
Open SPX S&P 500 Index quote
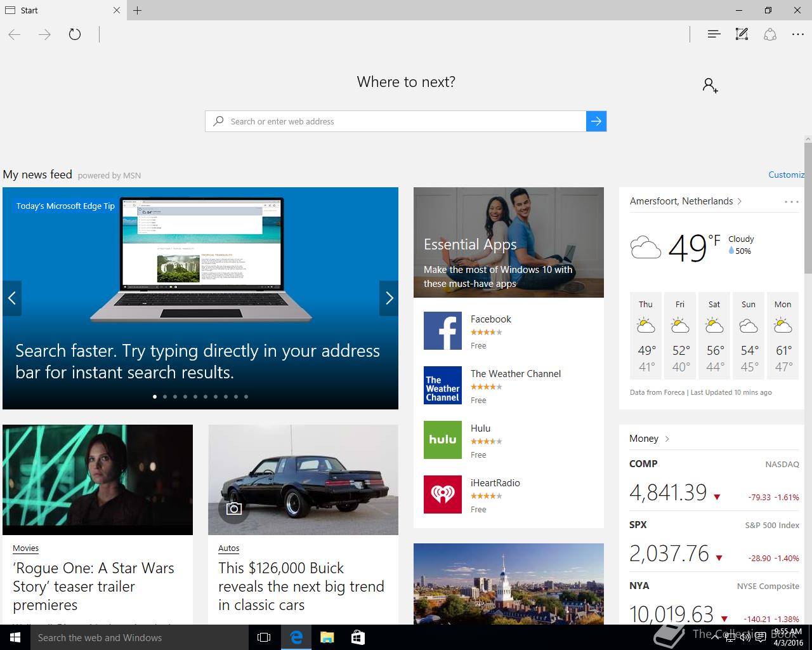[714, 542]
